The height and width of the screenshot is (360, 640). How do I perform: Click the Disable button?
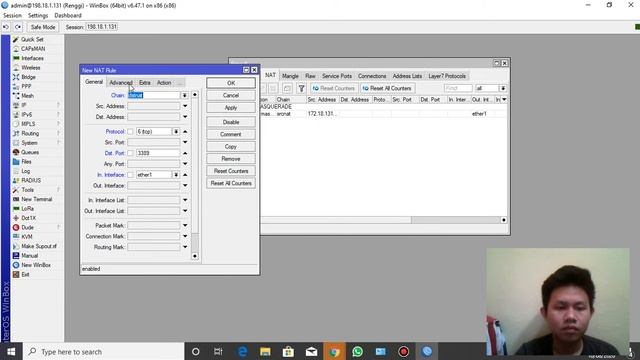click(231, 122)
